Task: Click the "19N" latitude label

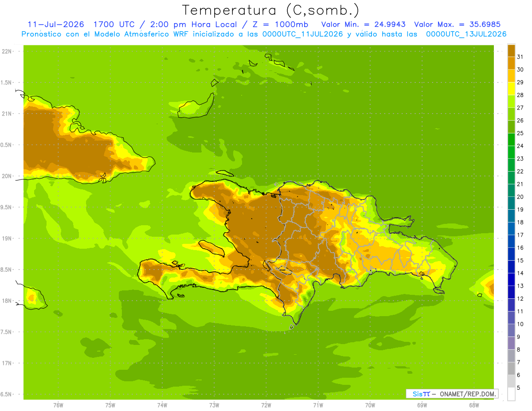Action: tap(6, 239)
